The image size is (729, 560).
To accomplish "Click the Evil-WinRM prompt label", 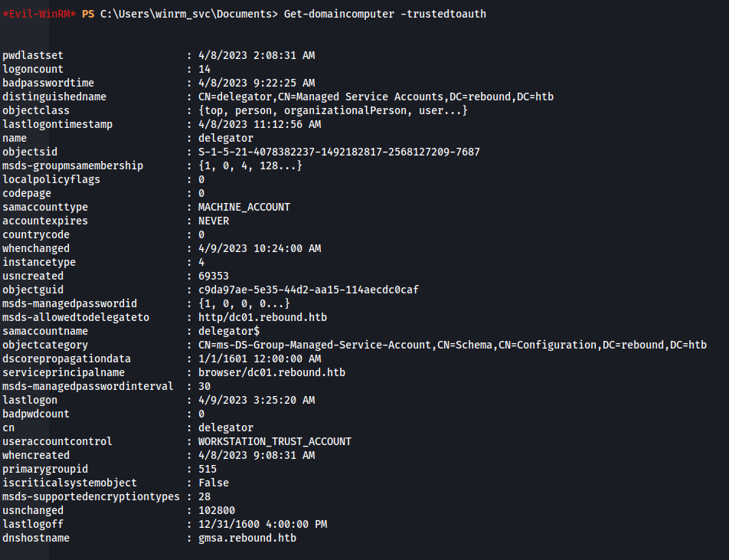I will click(x=40, y=15).
